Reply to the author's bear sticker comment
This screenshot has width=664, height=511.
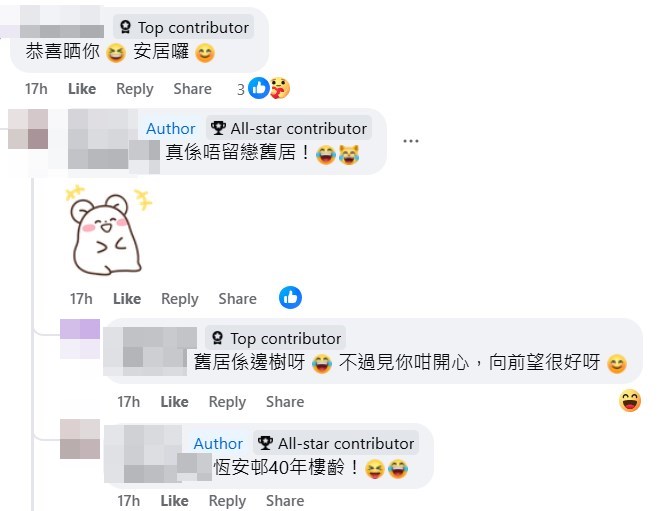click(x=180, y=299)
